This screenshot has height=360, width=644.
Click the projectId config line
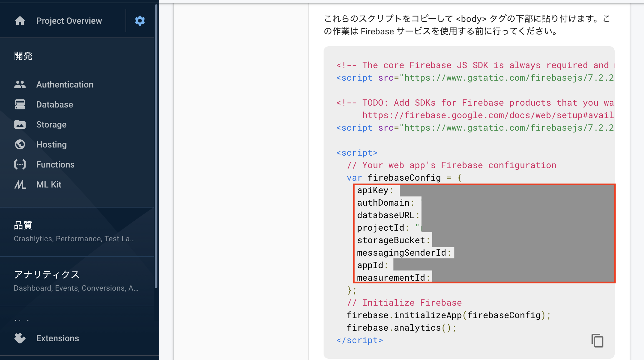(x=388, y=227)
